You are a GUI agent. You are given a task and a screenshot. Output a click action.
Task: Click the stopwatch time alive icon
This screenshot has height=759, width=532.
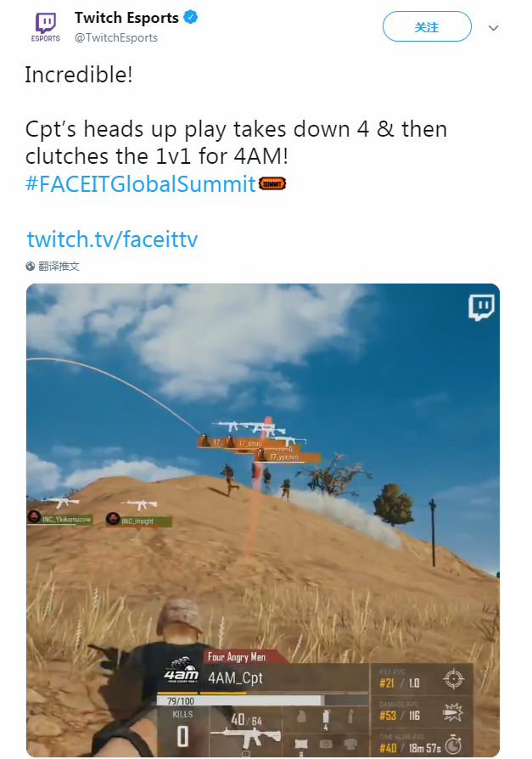454,745
